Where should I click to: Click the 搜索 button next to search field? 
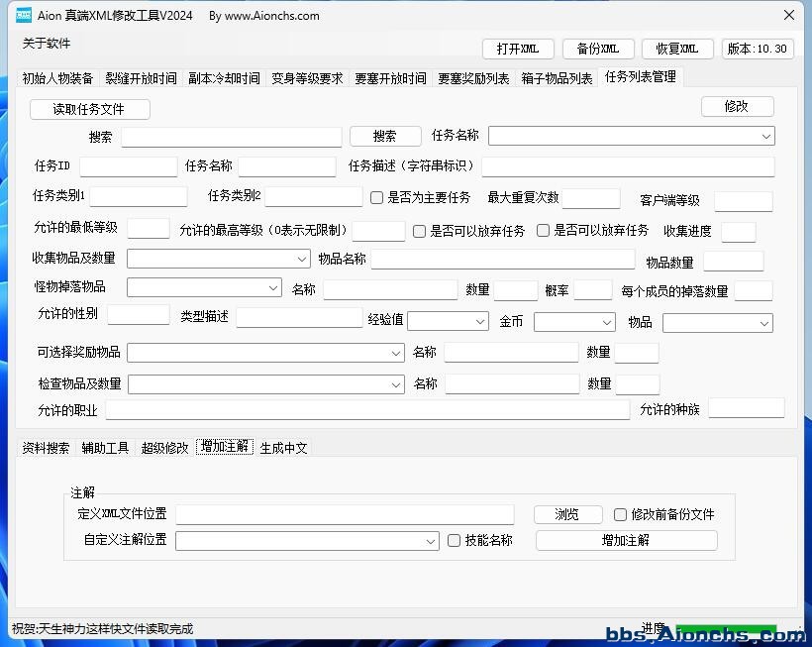pyautogui.click(x=385, y=137)
